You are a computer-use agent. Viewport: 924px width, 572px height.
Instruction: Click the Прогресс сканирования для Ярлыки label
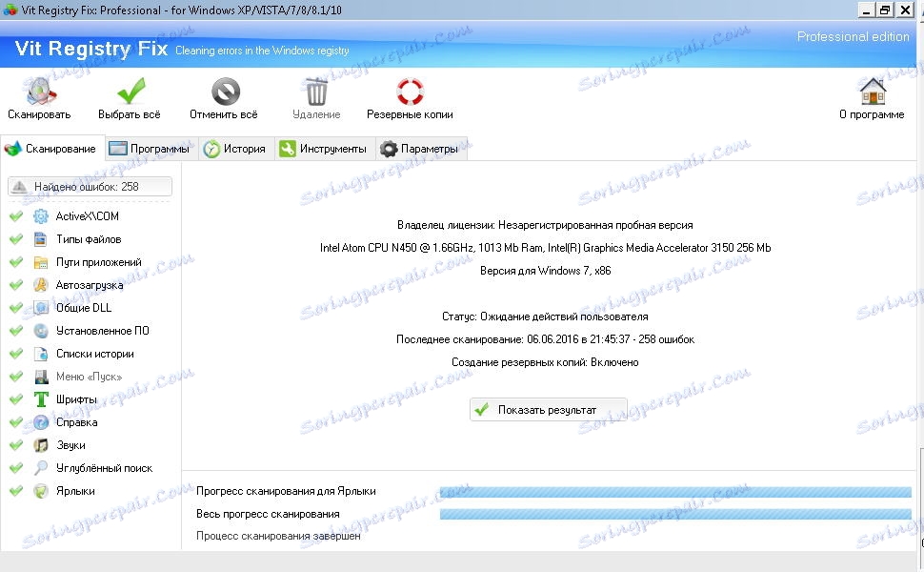(286, 491)
